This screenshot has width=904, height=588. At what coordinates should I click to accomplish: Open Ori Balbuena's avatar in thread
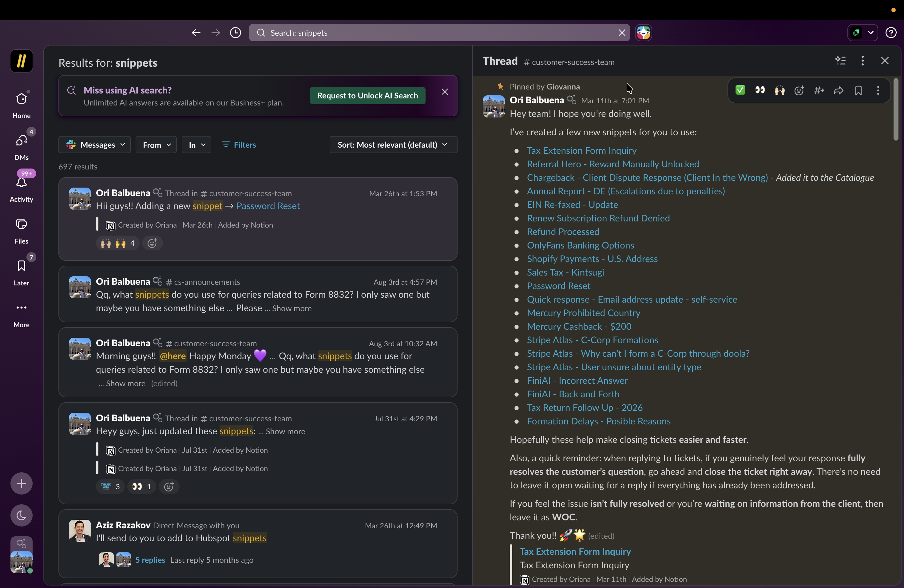(494, 106)
